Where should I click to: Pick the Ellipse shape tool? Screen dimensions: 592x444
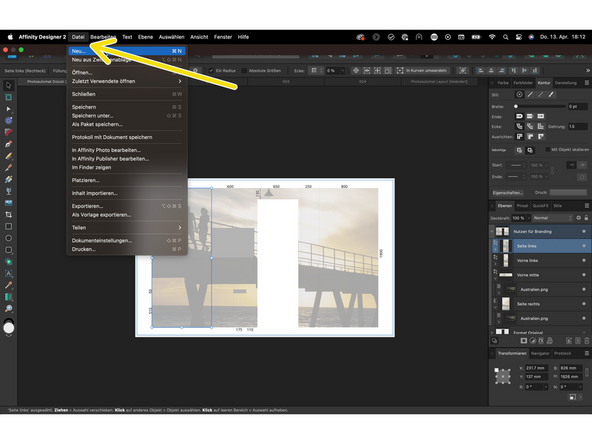(x=8, y=238)
